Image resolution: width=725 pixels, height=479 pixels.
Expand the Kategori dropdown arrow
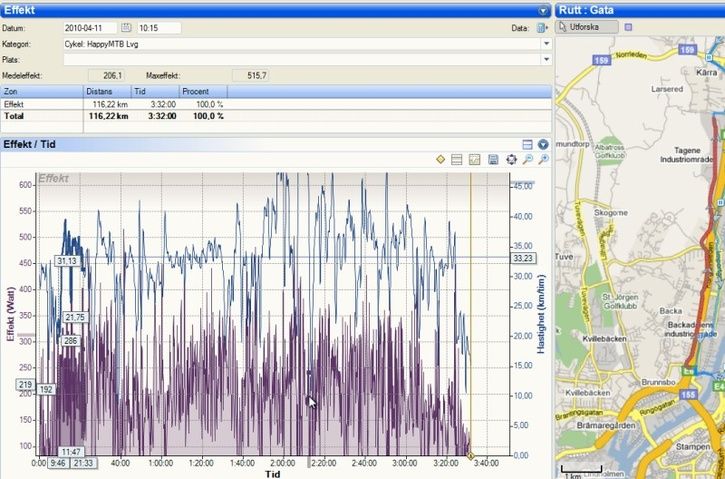(546, 44)
